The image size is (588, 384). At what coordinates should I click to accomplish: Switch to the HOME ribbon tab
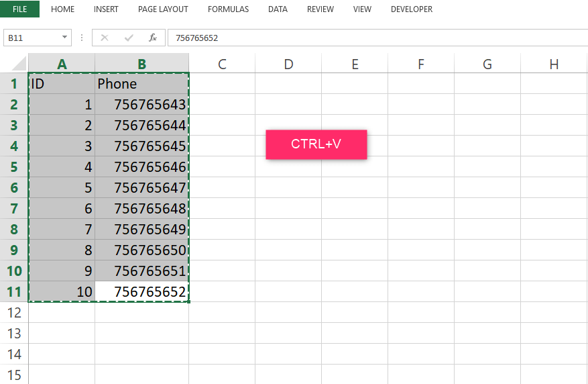pyautogui.click(x=62, y=9)
